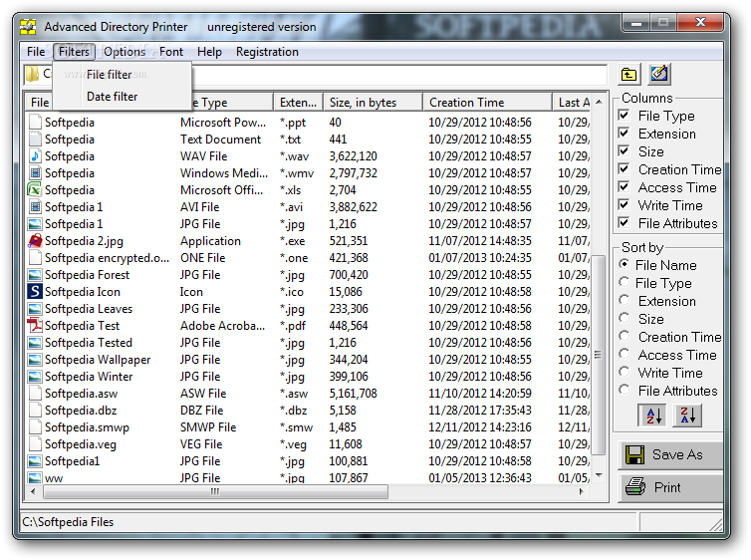This screenshot has height=560, width=751.
Task: Select File Name sort radio button
Action: [625, 264]
